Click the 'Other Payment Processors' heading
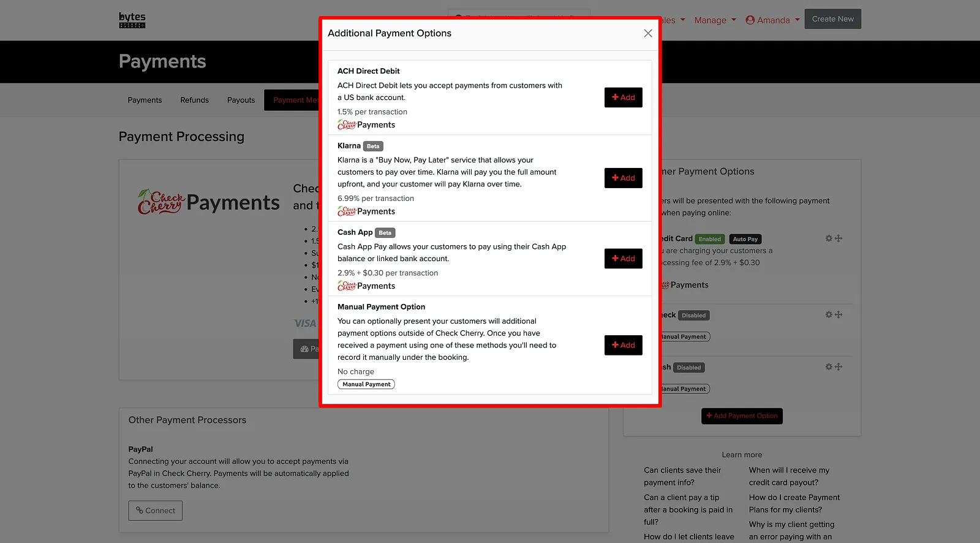The height and width of the screenshot is (543, 980). 187,420
